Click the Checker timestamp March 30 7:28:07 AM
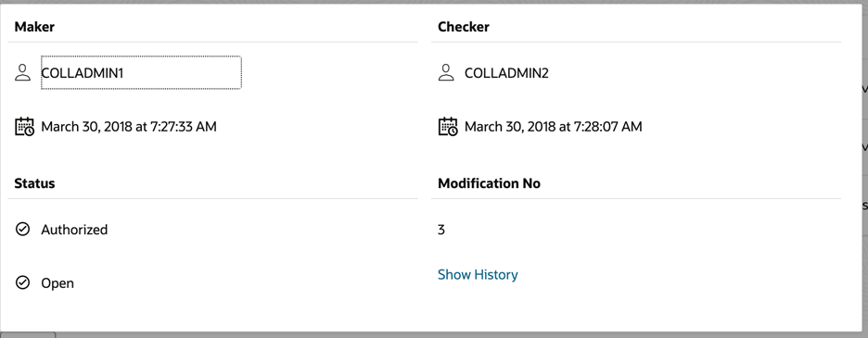Screen dimensions: 868x338 point(553,127)
